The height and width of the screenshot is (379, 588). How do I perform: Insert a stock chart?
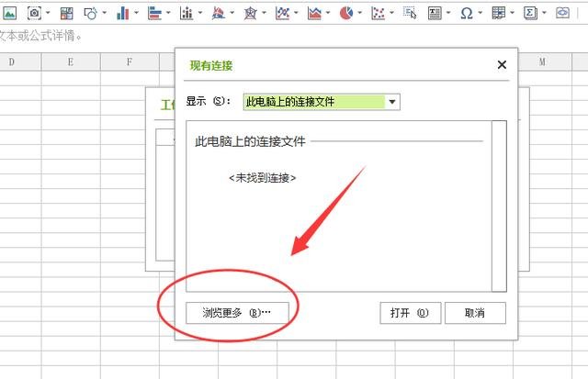(187, 14)
